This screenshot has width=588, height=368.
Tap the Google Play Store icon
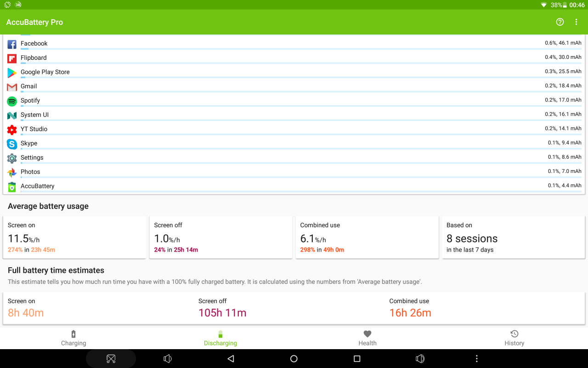12,73
